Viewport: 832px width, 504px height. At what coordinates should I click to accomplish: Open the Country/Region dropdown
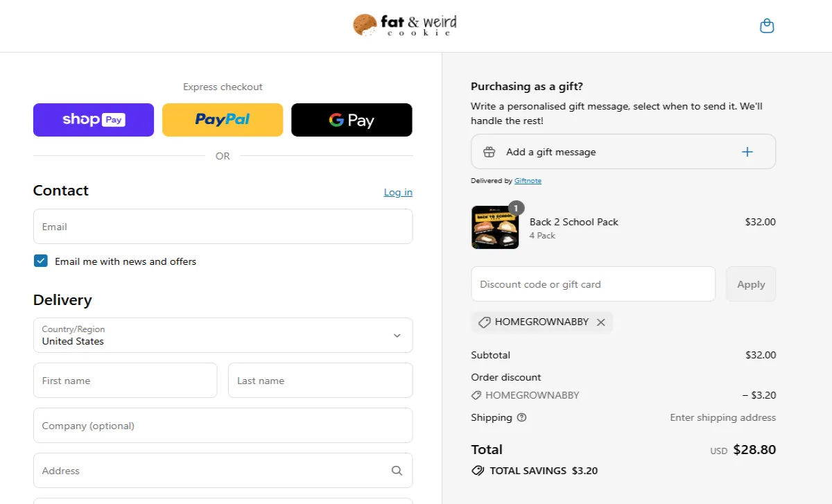pyautogui.click(x=223, y=336)
